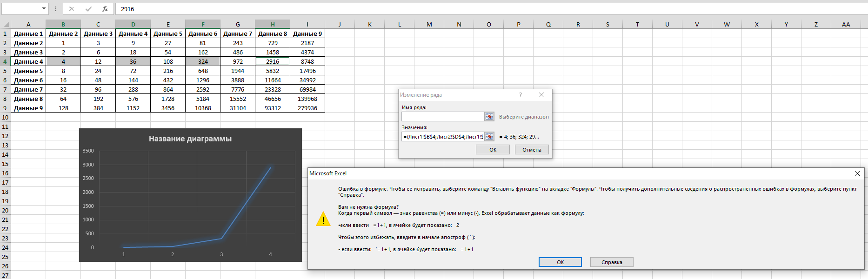
Task: Select row 10 header
Action: pyautogui.click(x=5, y=117)
